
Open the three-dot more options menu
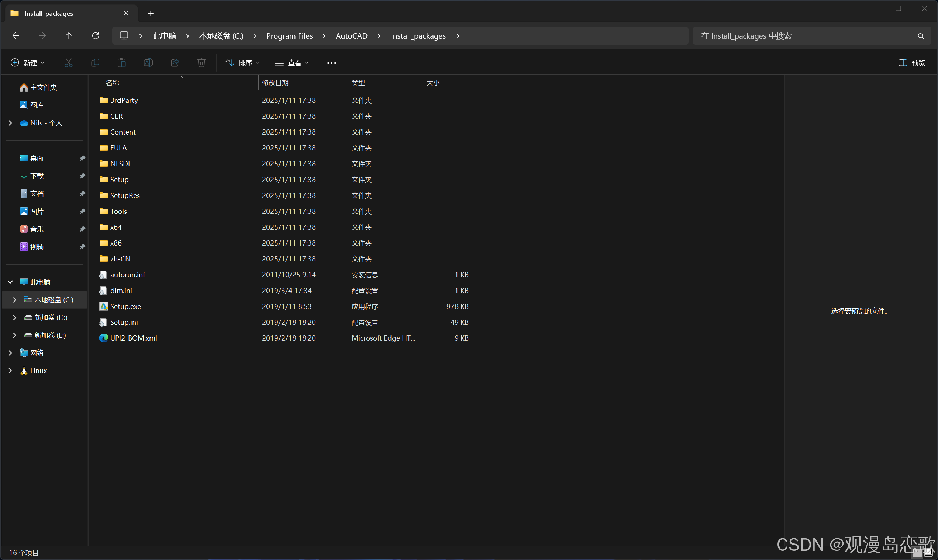pyautogui.click(x=332, y=63)
